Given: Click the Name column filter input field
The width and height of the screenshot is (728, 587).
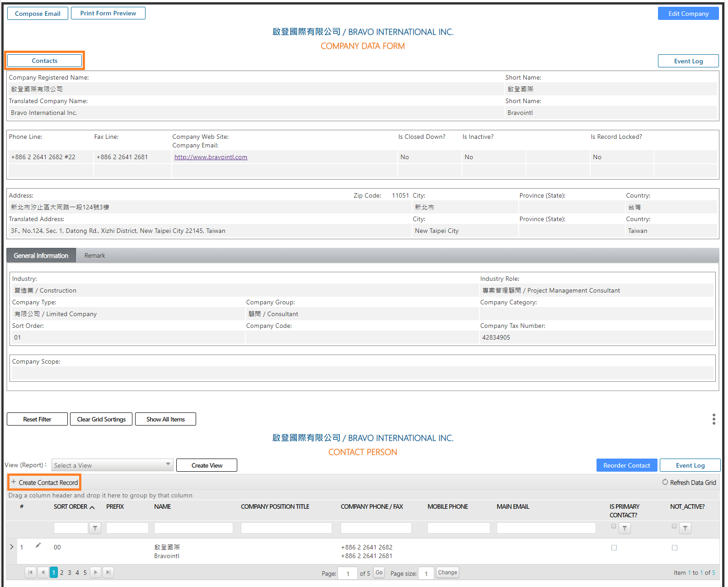Looking at the screenshot, I should (x=193, y=528).
